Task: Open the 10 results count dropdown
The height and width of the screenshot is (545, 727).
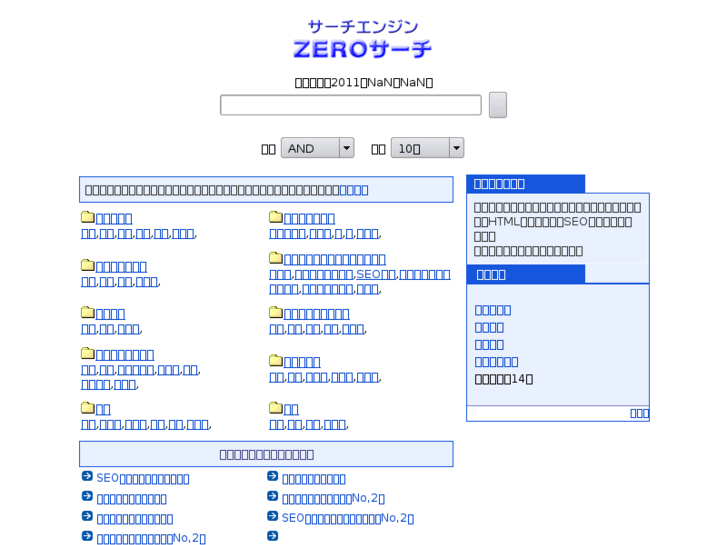Action: (427, 148)
